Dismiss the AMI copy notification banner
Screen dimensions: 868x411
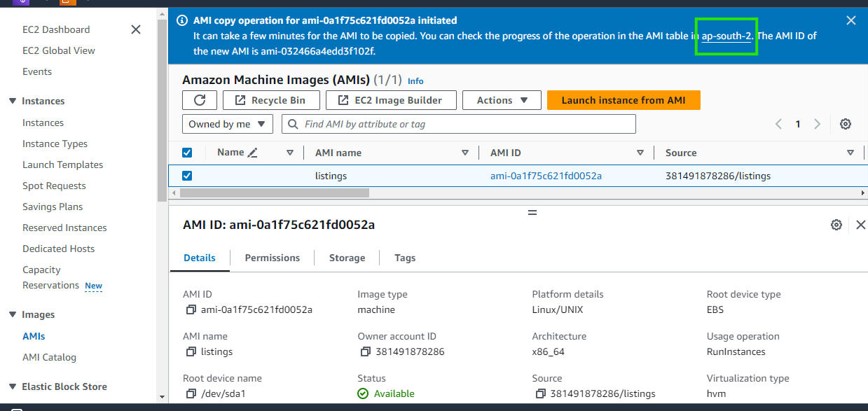tap(851, 20)
